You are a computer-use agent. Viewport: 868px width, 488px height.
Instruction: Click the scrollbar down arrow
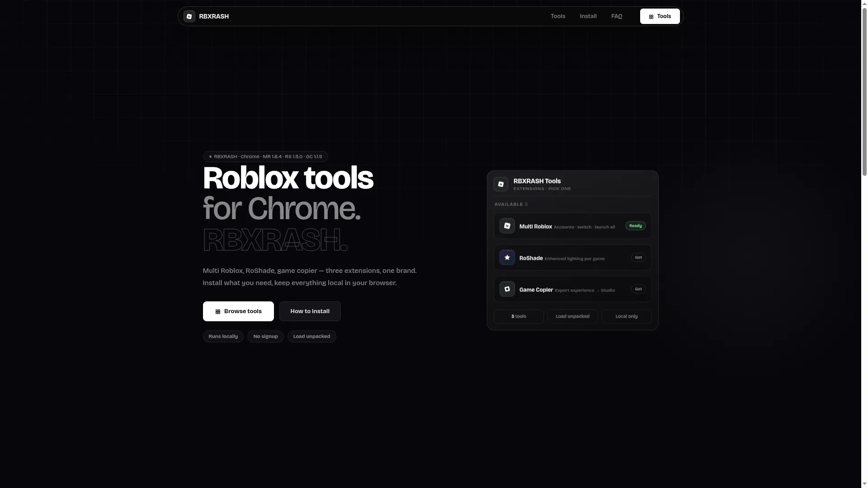(x=864, y=484)
